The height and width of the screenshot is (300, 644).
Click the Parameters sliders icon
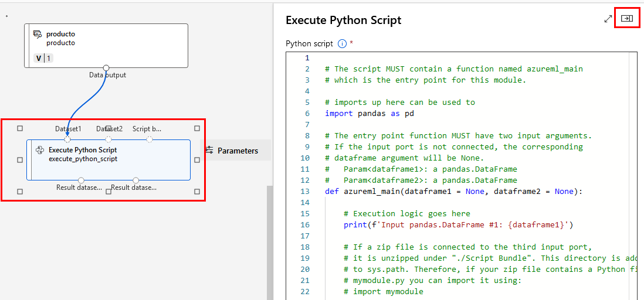[x=209, y=151]
